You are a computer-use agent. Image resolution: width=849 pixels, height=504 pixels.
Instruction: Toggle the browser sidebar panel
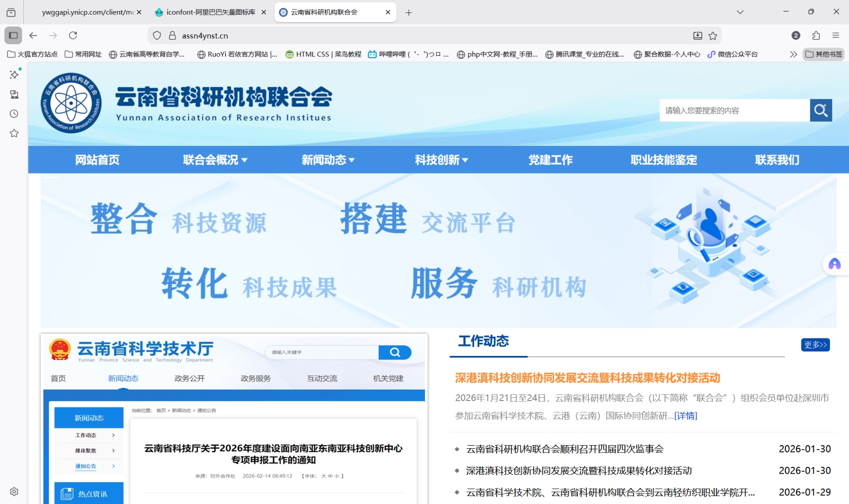(x=13, y=36)
